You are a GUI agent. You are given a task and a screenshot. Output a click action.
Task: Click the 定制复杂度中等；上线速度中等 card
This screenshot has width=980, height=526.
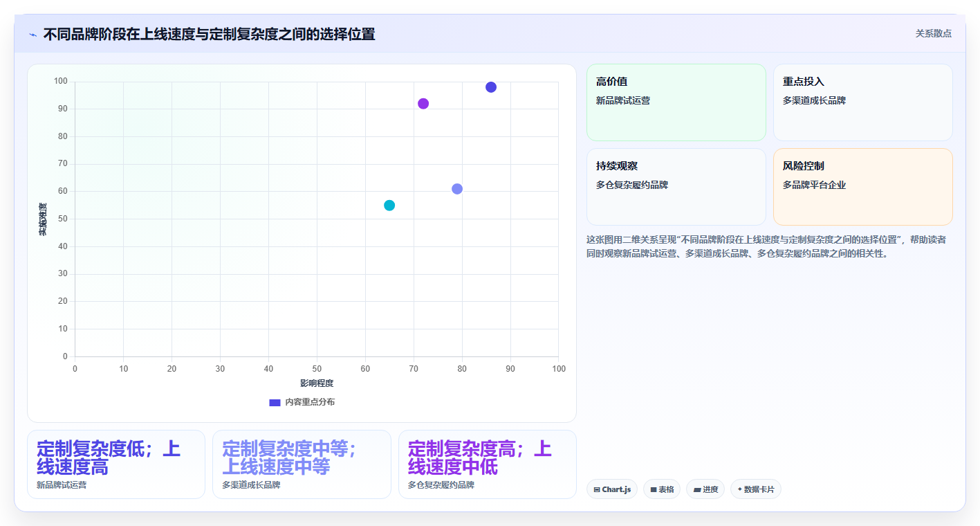pyautogui.click(x=302, y=464)
